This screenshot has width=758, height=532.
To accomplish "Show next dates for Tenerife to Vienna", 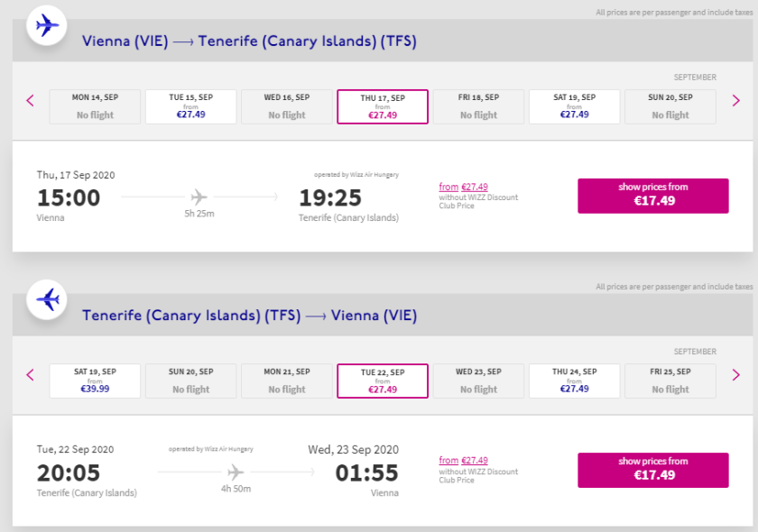I will coord(736,374).
